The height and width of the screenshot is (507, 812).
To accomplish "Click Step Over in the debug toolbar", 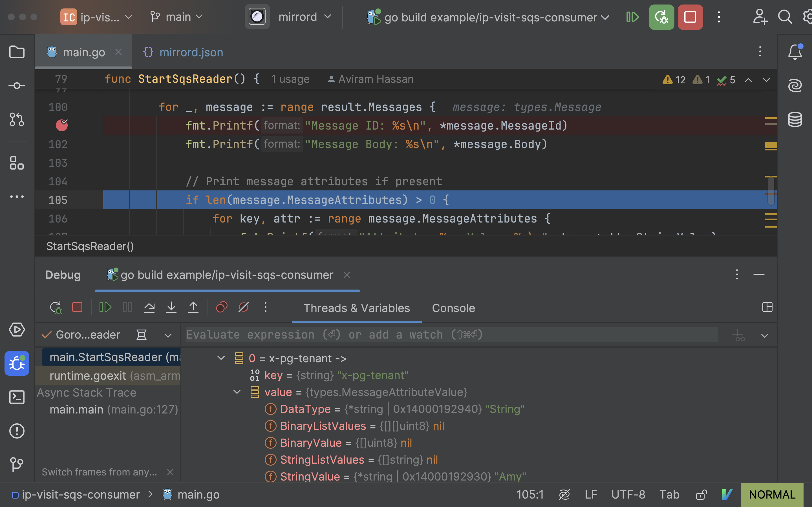I will [x=149, y=307].
